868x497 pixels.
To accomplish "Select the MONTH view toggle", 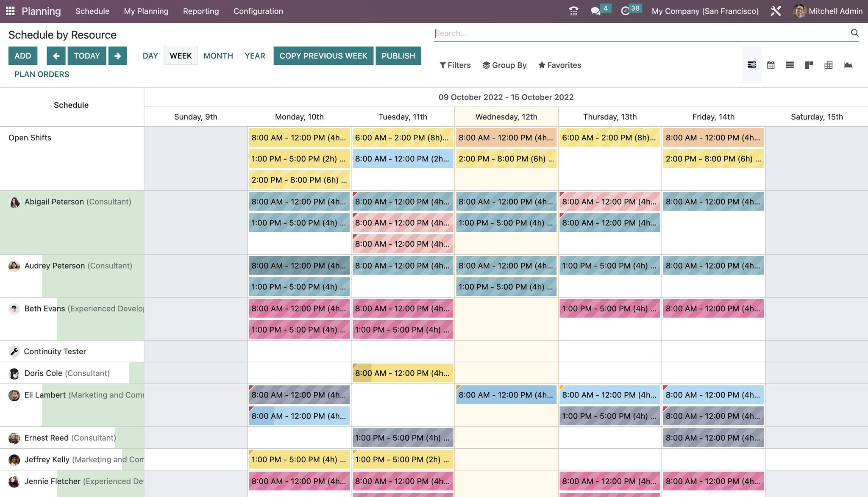I will pos(218,56).
